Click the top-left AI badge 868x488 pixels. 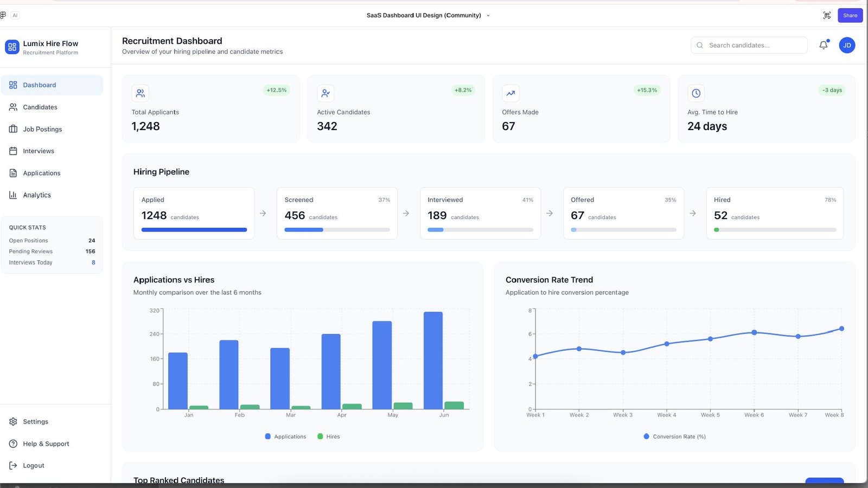(x=15, y=15)
